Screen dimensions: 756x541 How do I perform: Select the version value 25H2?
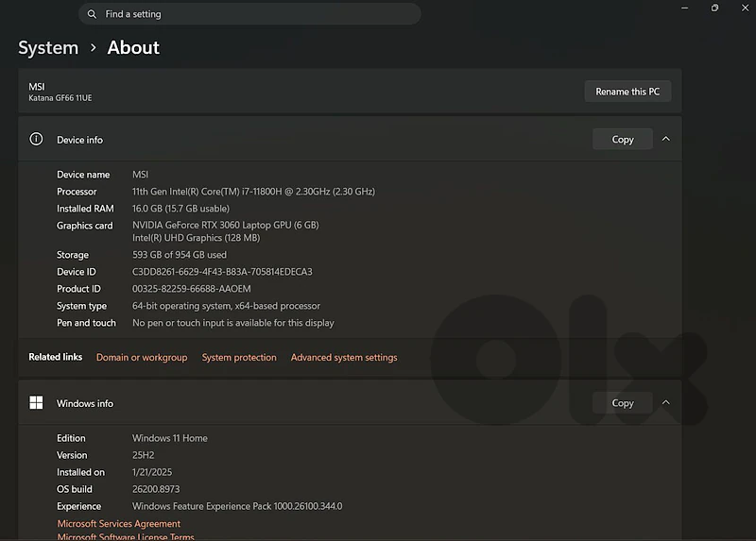tap(144, 455)
